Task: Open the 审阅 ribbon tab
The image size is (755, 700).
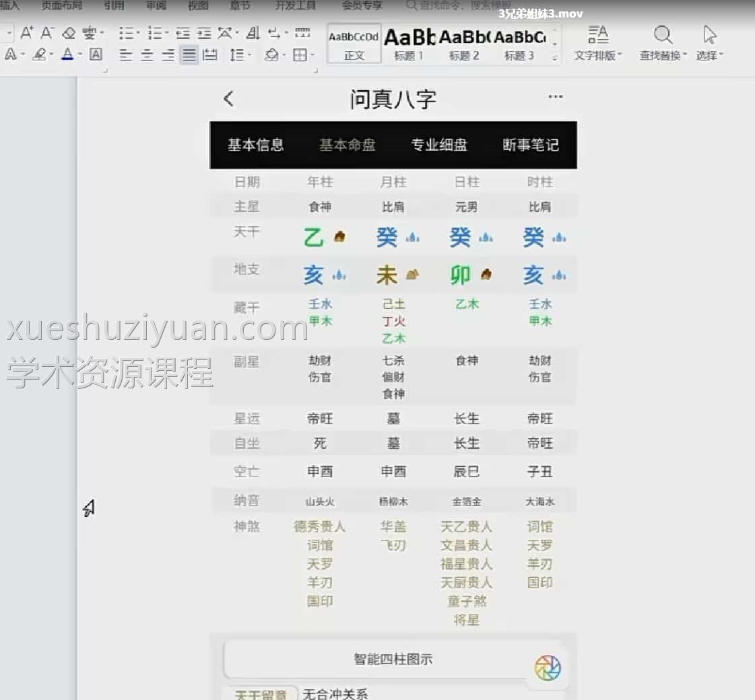Action: pos(156,5)
